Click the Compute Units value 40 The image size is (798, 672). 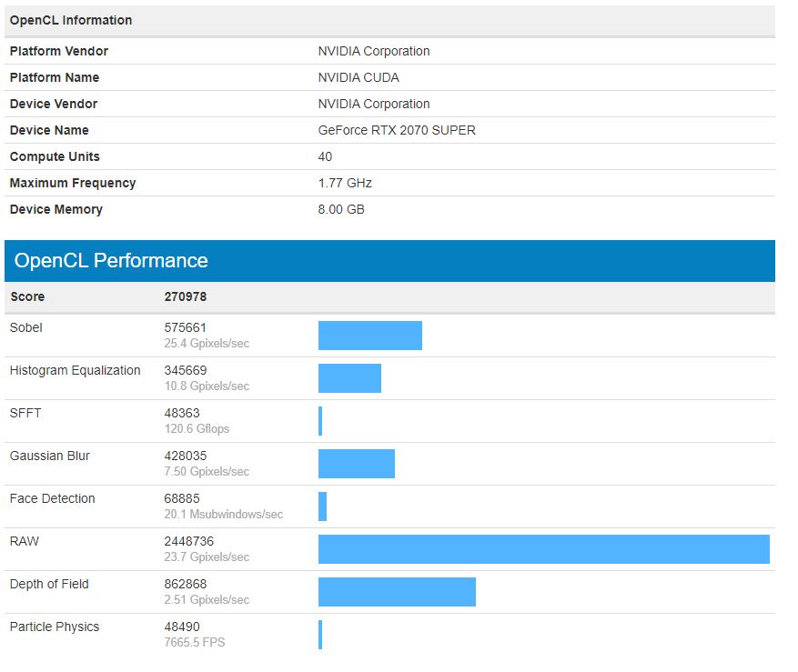325,157
